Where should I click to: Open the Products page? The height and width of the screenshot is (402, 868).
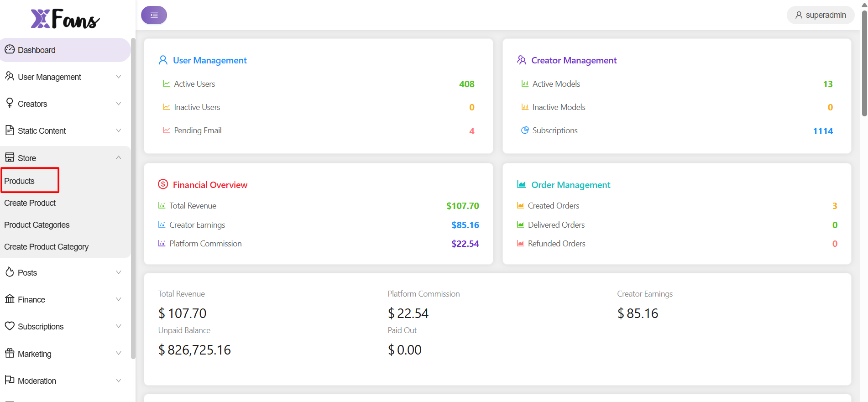tap(20, 181)
